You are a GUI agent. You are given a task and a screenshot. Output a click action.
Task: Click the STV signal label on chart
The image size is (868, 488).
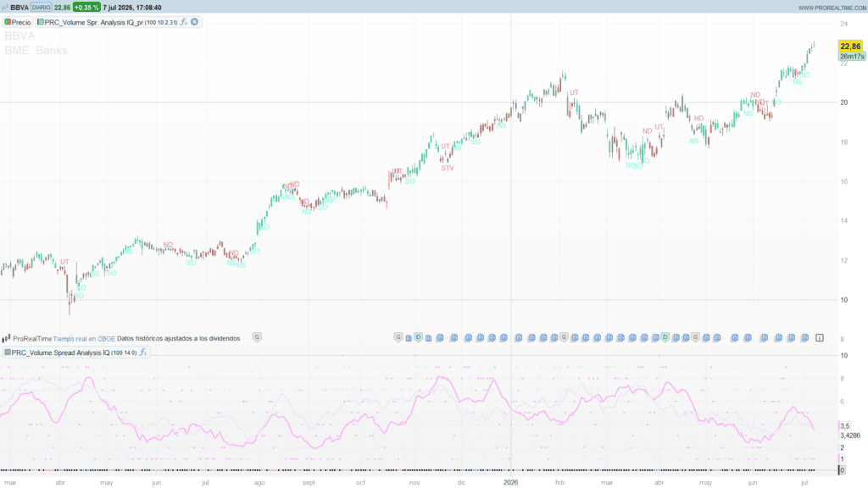coord(448,168)
